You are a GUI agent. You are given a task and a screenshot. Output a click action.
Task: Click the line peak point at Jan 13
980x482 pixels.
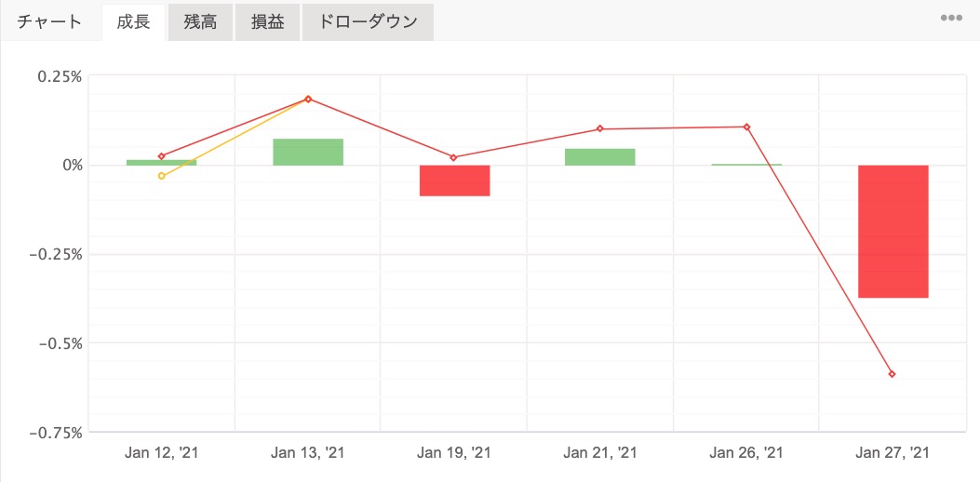pos(308,99)
